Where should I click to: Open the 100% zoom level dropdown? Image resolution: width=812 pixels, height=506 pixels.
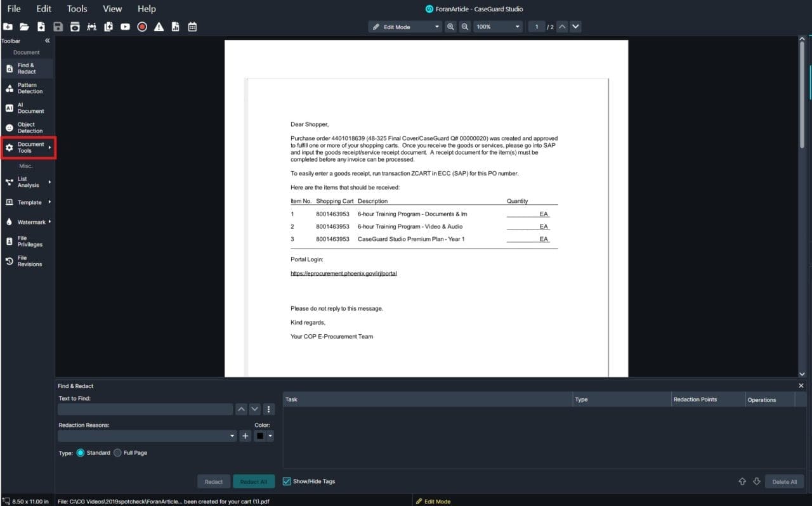(x=498, y=27)
